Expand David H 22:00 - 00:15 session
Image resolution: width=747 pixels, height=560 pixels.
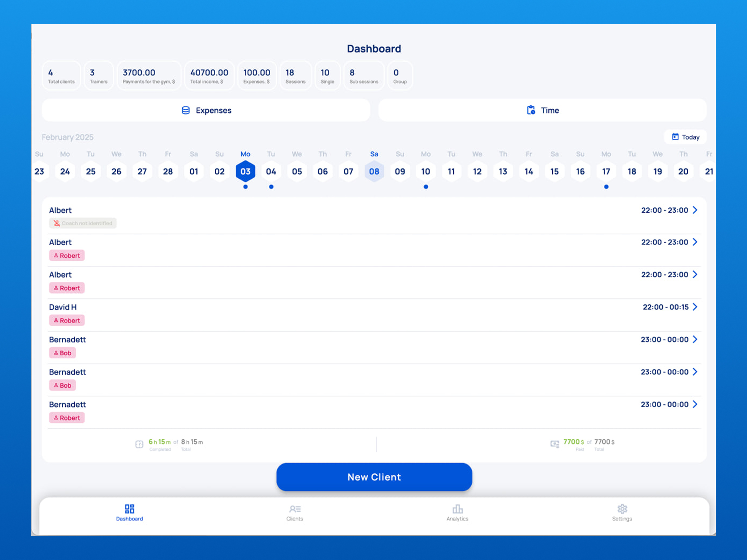(x=695, y=307)
